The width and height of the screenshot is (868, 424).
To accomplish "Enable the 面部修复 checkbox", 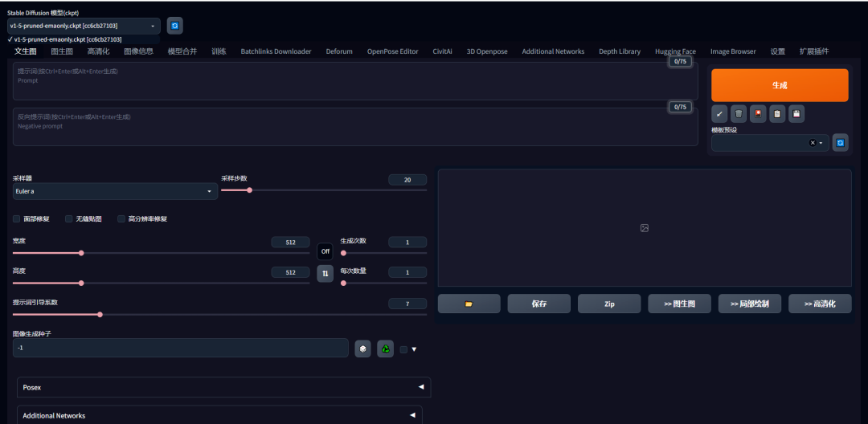I will point(17,218).
